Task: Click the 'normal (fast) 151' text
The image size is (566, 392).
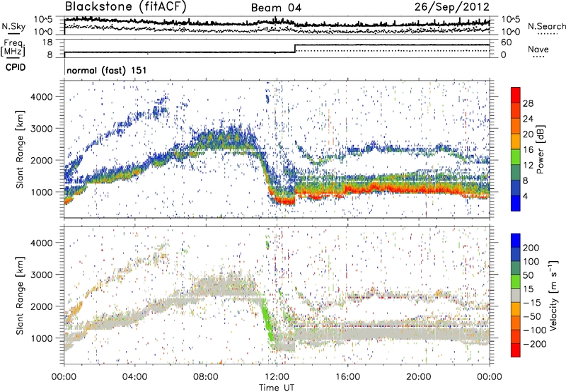Action: click(107, 70)
